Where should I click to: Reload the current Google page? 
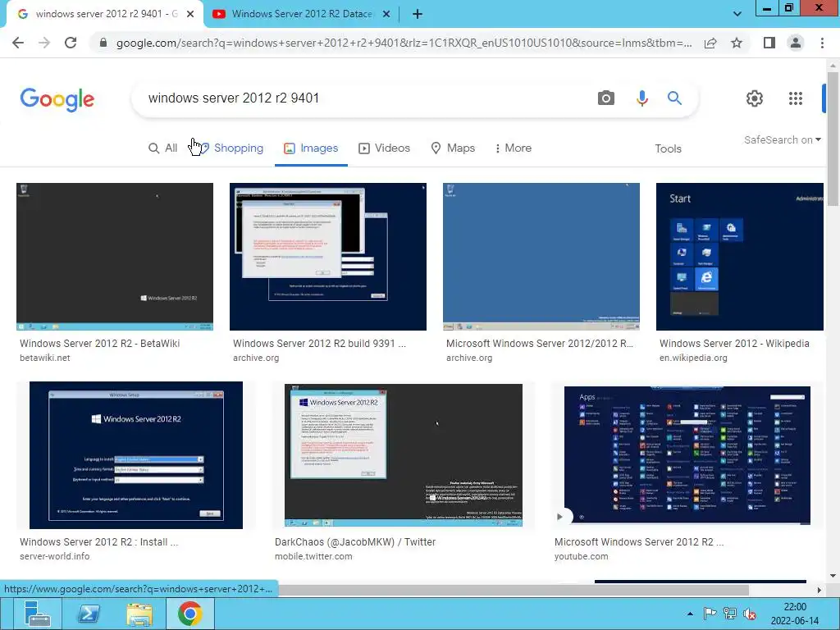pyautogui.click(x=71, y=43)
